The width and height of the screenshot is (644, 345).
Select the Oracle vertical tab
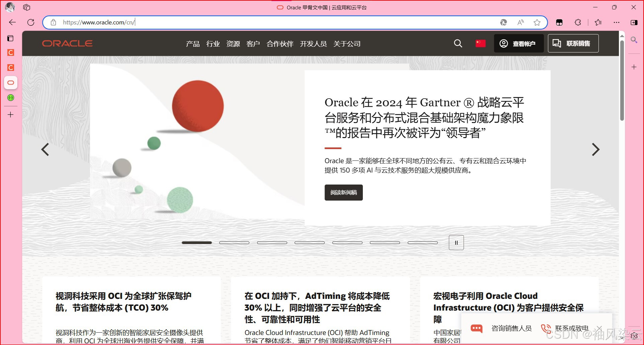(x=11, y=83)
